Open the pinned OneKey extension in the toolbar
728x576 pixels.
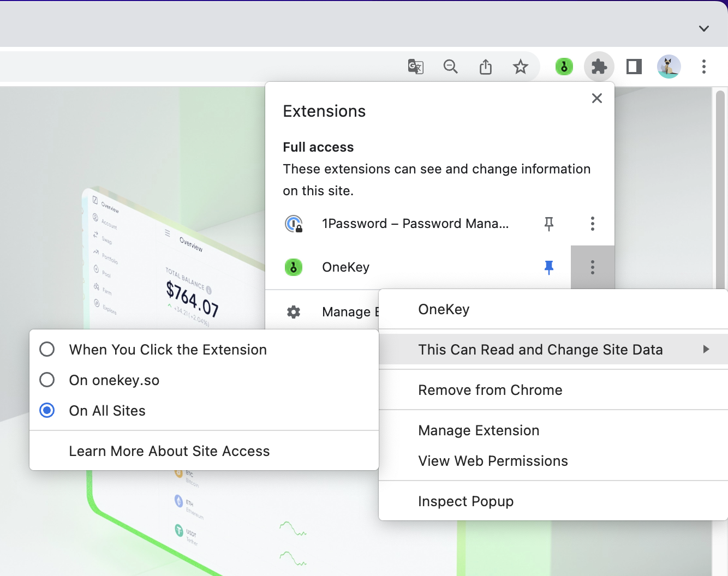pos(564,67)
